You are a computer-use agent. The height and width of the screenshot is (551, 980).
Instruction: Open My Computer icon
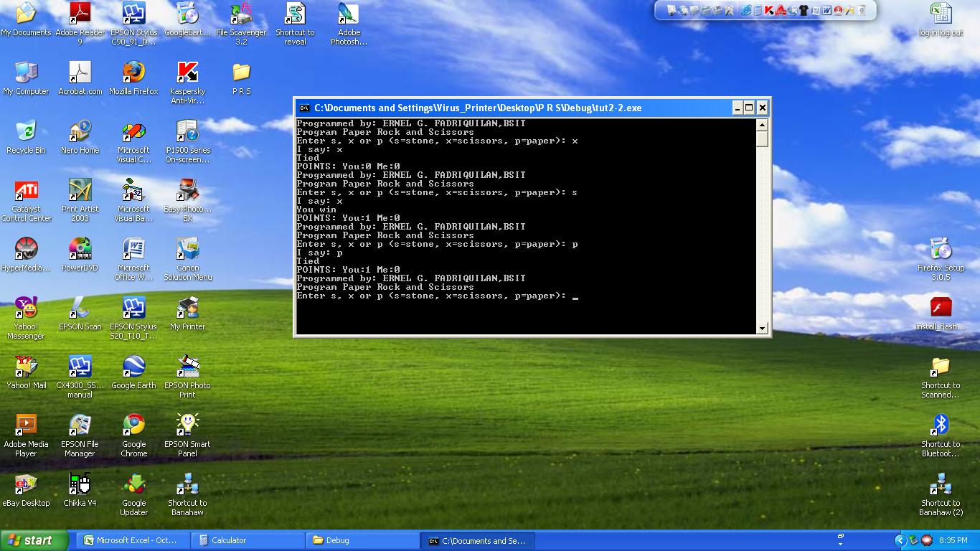[26, 78]
